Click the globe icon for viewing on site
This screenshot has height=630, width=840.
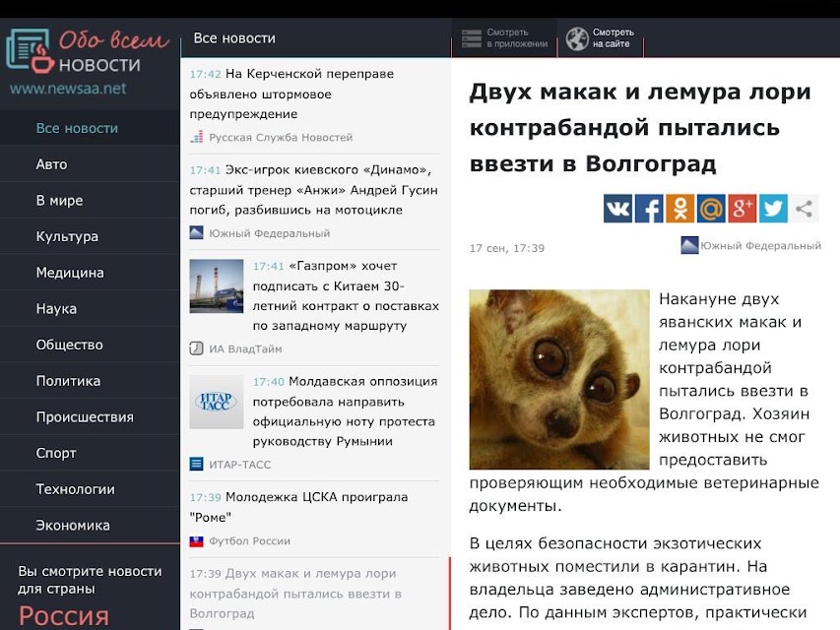(577, 39)
